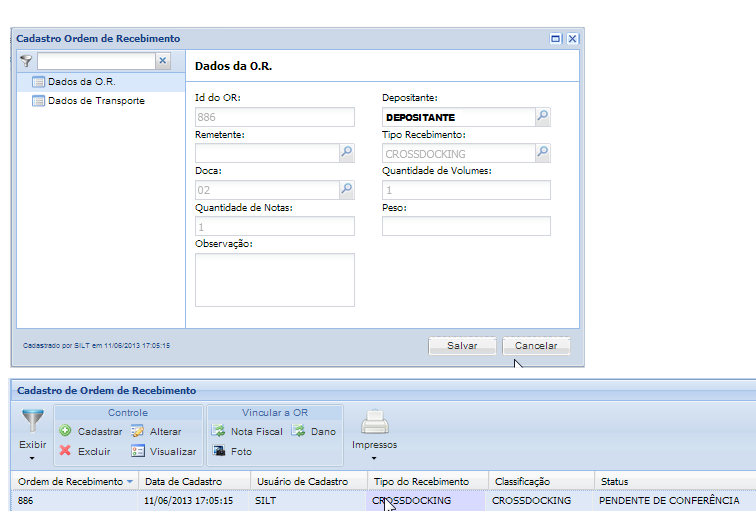The width and height of the screenshot is (756, 523).
Task: Click the Salvar button
Action: pyautogui.click(x=462, y=346)
